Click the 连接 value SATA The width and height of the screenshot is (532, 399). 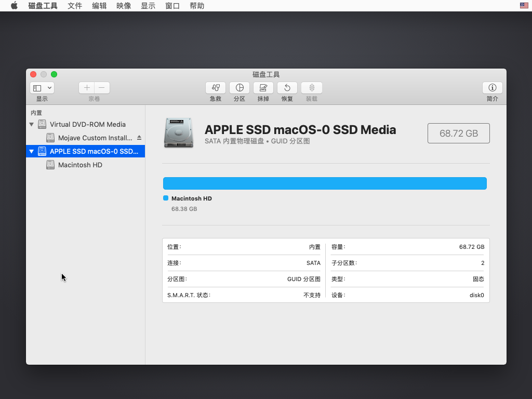click(313, 263)
